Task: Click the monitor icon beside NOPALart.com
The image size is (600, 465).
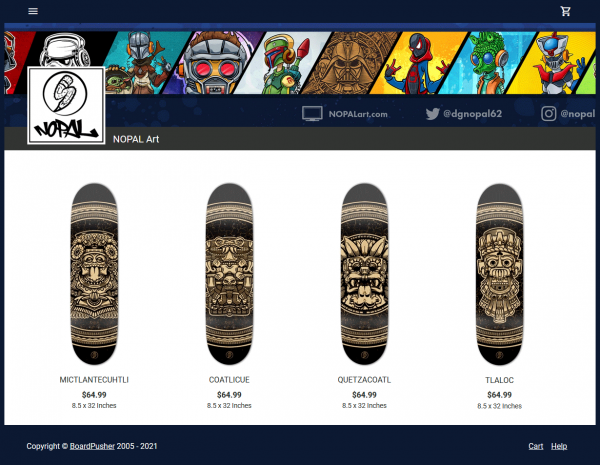Action: [x=312, y=114]
